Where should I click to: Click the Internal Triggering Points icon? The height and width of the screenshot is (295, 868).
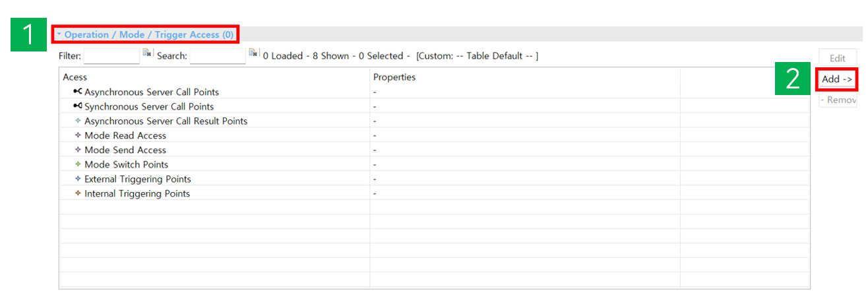pos(78,193)
